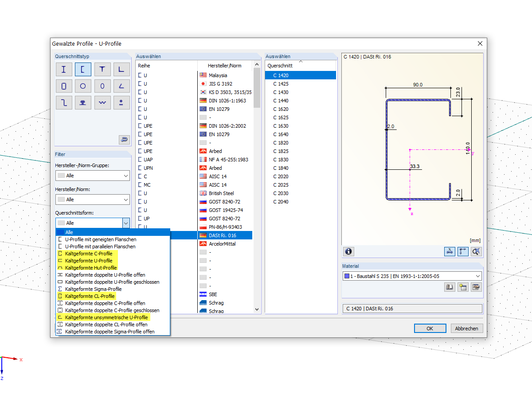Sort by the Reihe column header
Image resolution: width=532 pixels, height=399 pixels.
[166, 66]
